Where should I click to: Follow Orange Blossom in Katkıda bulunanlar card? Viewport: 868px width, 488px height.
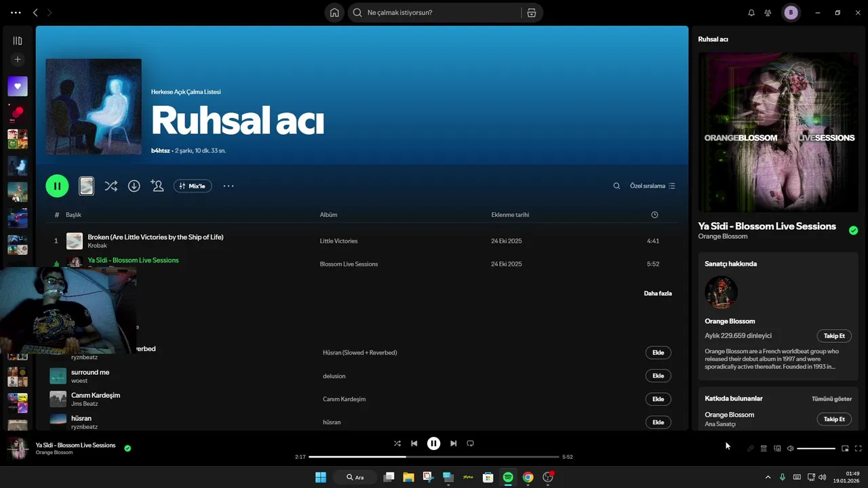[834, 419]
